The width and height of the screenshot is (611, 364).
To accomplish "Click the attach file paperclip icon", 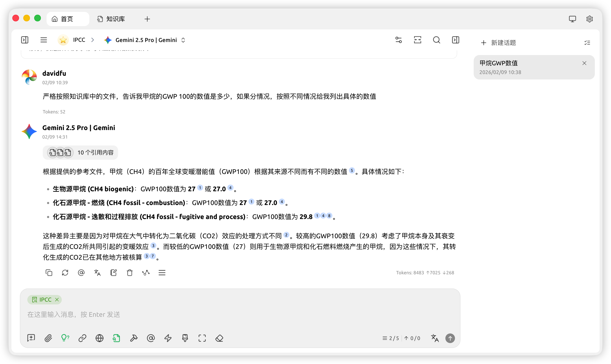I will [x=48, y=338].
